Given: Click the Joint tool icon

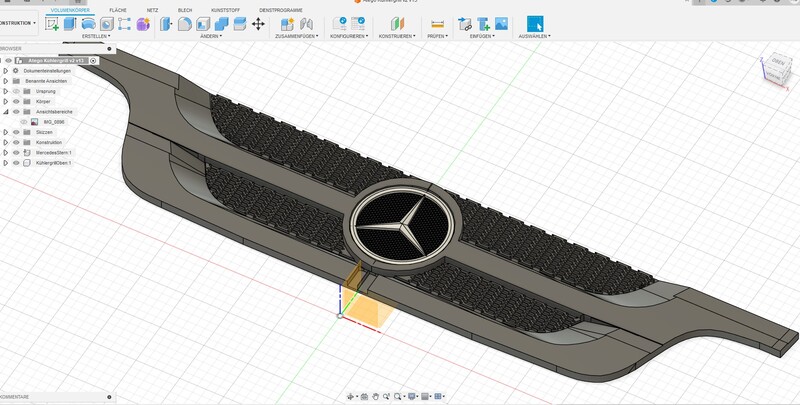Looking at the screenshot, I should tap(306, 23).
